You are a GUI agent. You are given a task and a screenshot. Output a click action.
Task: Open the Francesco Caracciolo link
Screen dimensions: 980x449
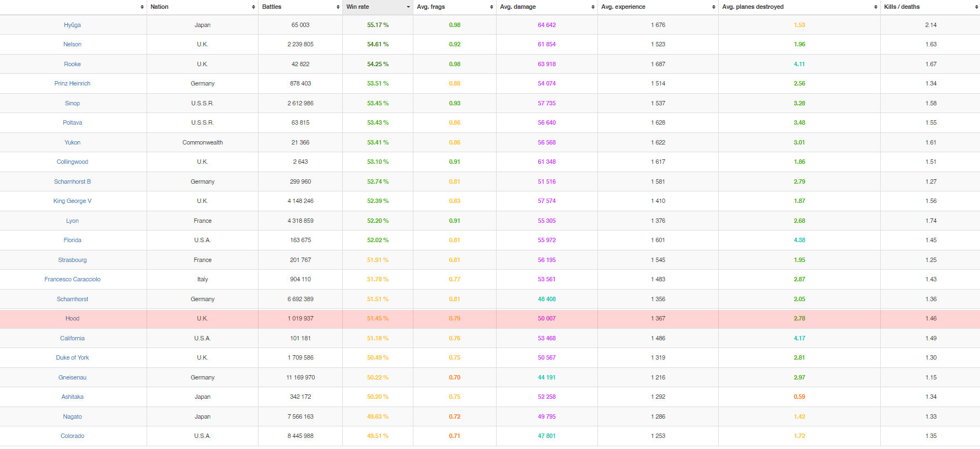(x=72, y=280)
